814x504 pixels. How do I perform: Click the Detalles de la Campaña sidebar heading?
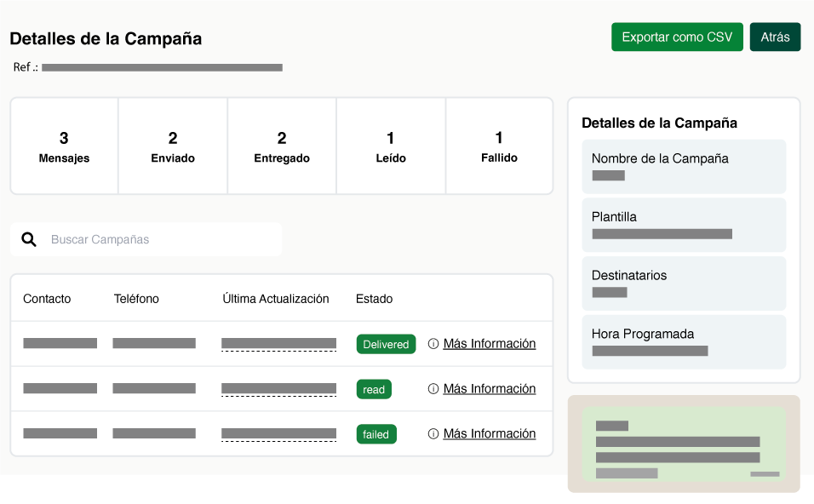659,123
